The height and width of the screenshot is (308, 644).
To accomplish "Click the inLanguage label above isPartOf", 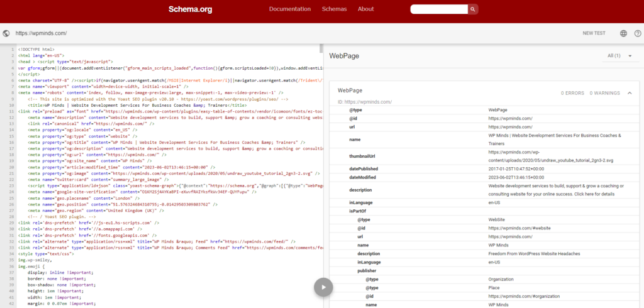I will click(360, 202).
